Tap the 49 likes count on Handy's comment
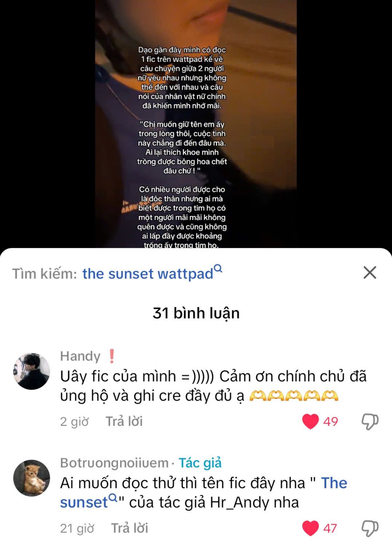The width and height of the screenshot is (392, 544). [x=330, y=422]
